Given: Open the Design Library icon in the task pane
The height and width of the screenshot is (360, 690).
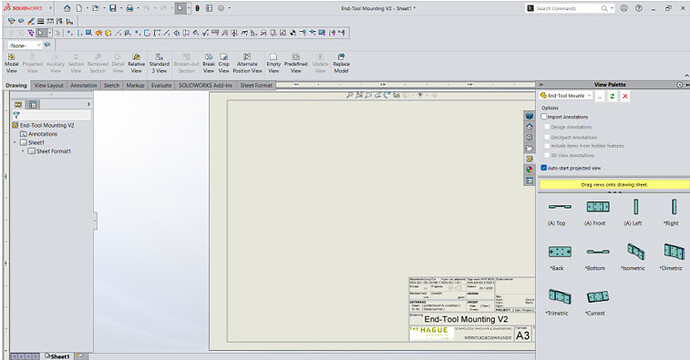Looking at the screenshot, I should pyautogui.click(x=529, y=137).
